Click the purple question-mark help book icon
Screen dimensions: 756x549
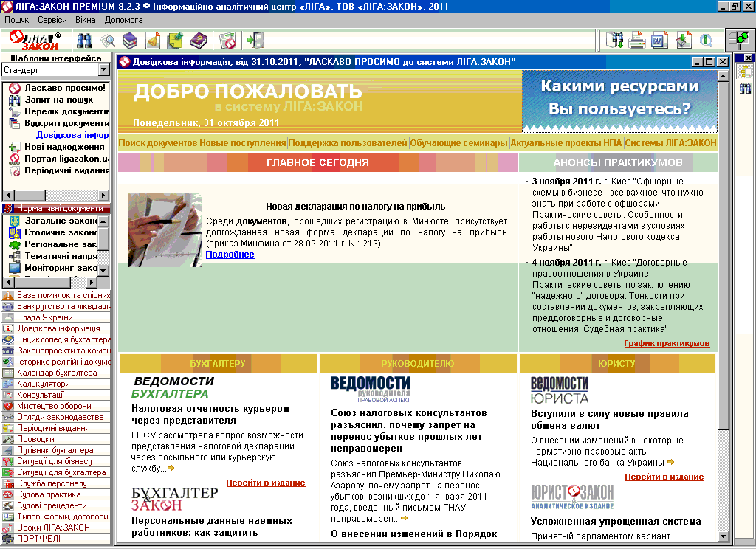point(198,41)
